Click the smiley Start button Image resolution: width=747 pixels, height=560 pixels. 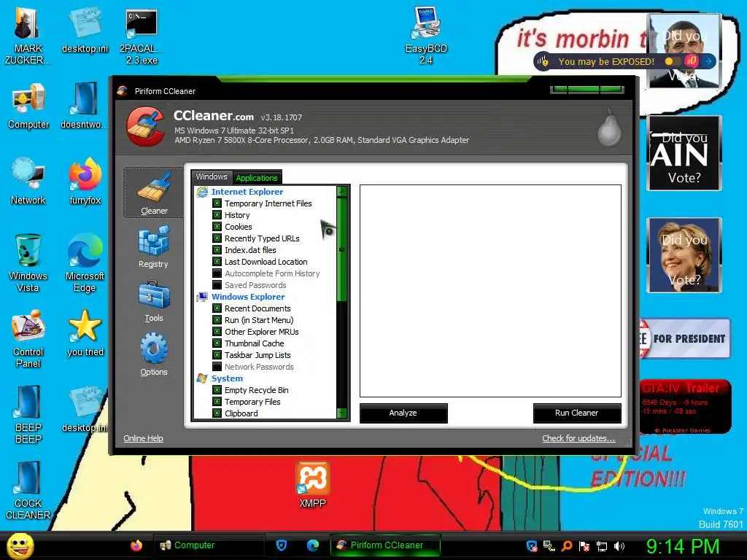20,545
